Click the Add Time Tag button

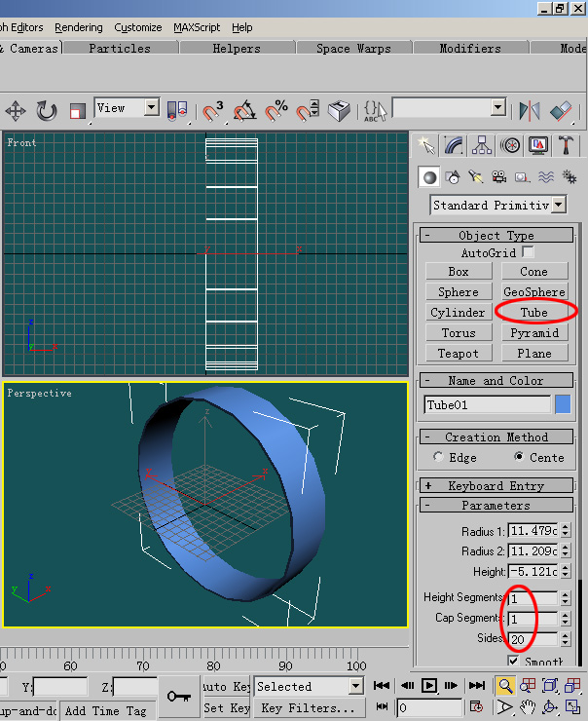click(x=106, y=711)
